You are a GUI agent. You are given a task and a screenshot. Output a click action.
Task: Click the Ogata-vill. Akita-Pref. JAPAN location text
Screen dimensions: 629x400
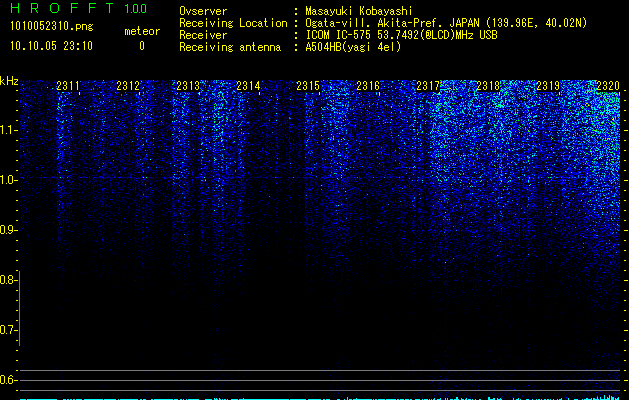(446, 23)
